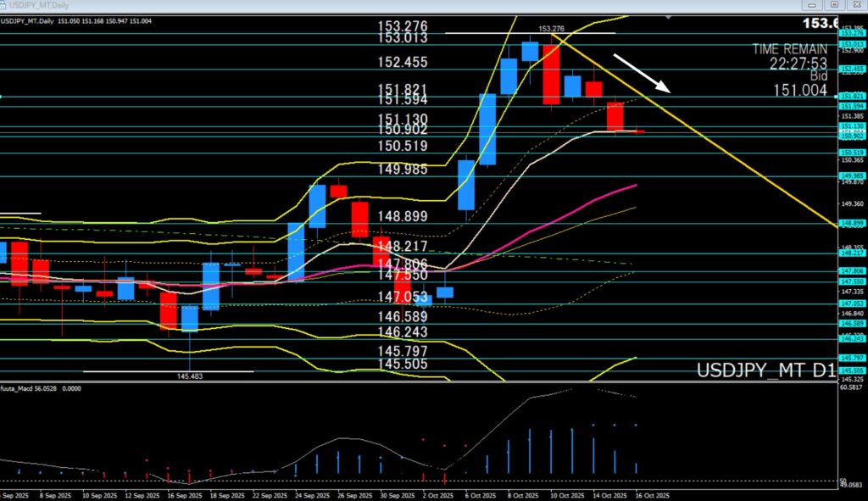Click the 151.821 tag on price axis
This screenshot has width=868, height=501.
click(851, 97)
